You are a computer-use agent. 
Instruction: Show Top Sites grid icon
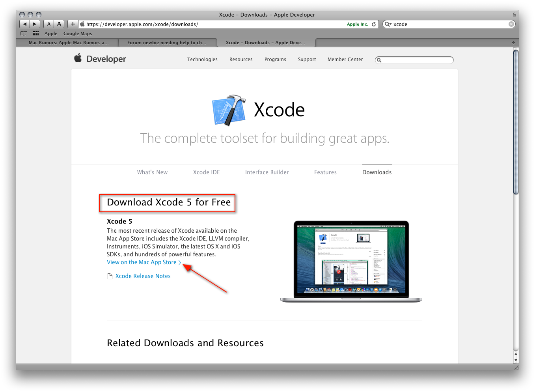(35, 34)
